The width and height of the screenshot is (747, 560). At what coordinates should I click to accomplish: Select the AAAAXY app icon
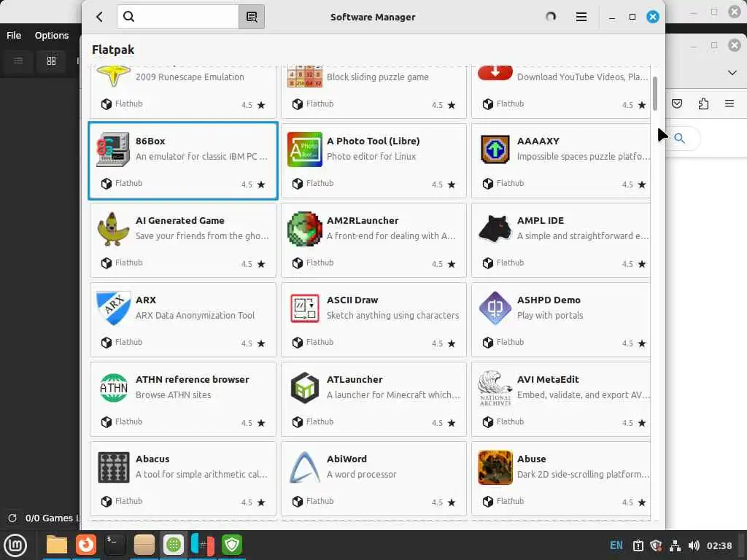(x=495, y=149)
